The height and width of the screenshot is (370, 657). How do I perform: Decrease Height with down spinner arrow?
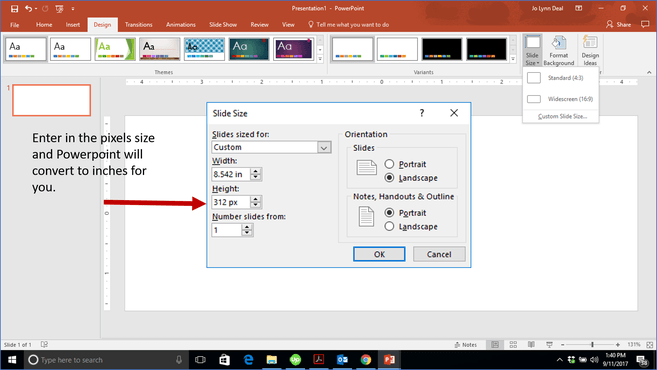coord(256,205)
